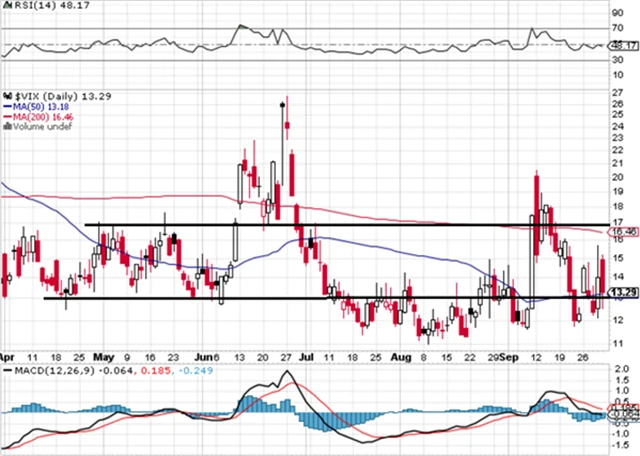Click the Aug label on the date axis
640x456 pixels.
(402, 355)
